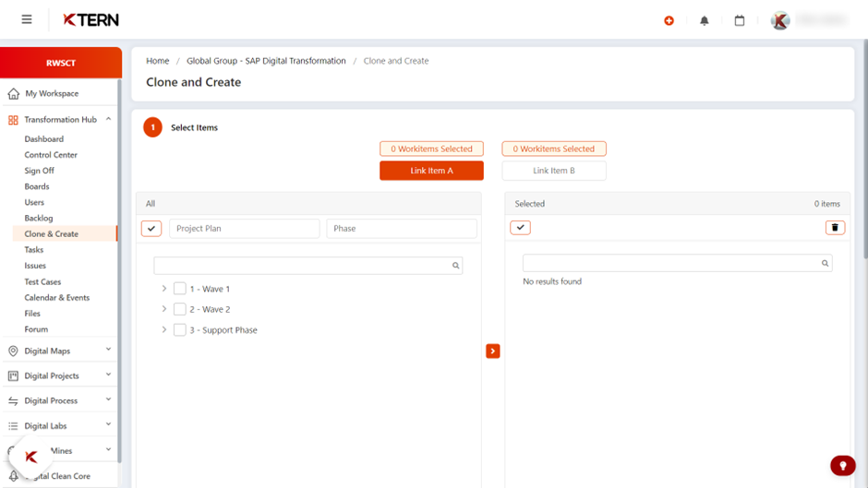Check the 2 - Wave 2 checkbox
The image size is (868, 488).
[x=179, y=309]
